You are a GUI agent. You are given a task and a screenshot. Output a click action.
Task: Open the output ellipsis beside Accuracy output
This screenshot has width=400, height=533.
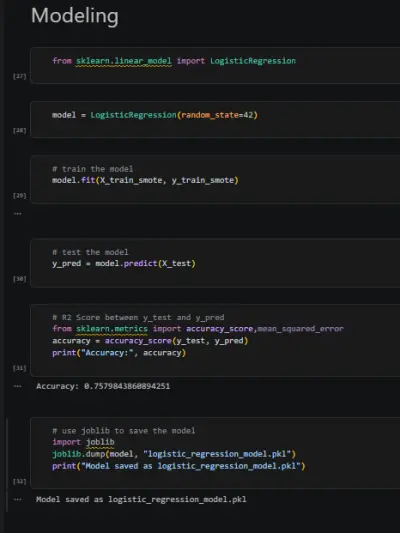(x=18, y=386)
